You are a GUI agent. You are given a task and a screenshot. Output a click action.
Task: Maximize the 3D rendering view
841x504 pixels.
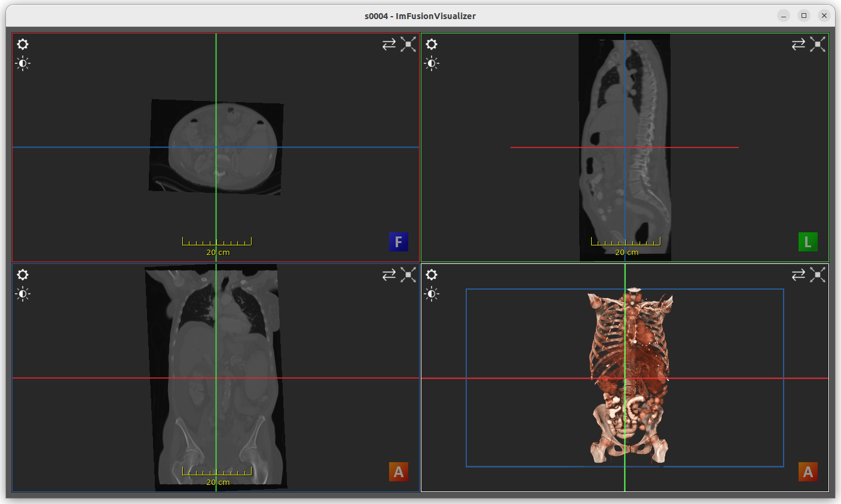click(818, 275)
